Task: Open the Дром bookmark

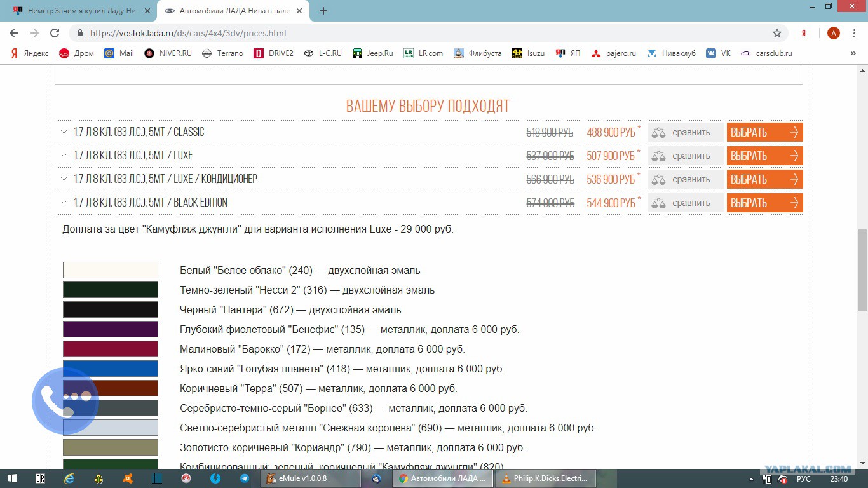Action: [76, 53]
